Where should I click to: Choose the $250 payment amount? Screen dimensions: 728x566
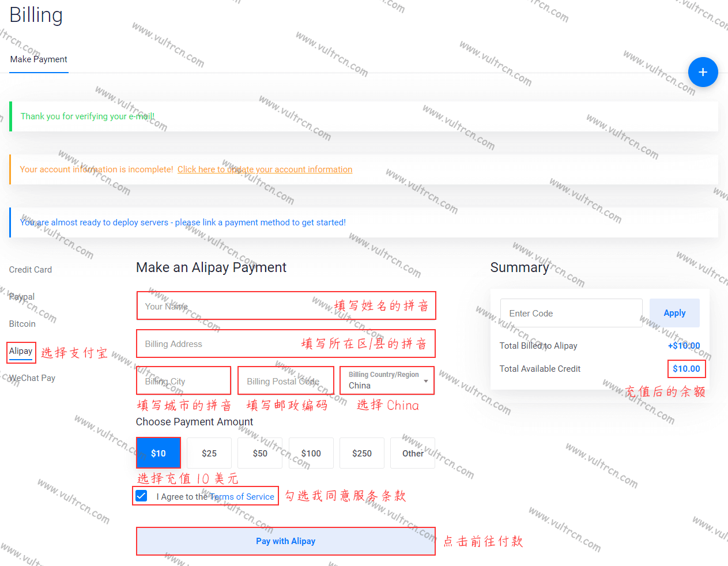click(362, 453)
